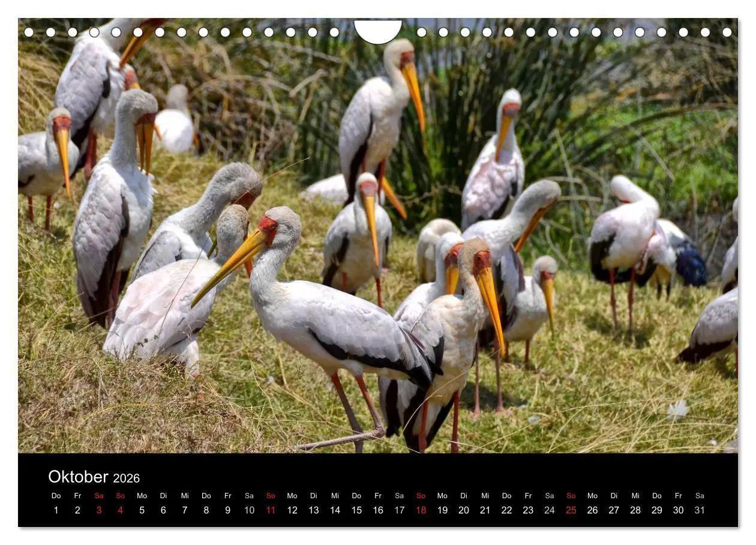
Task: Select day 28 in the calendar row
Action: 635,510
